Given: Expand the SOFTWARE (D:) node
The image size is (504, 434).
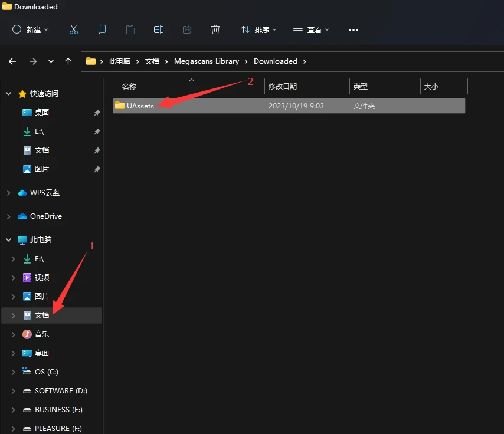Looking at the screenshot, I should pyautogui.click(x=13, y=391).
